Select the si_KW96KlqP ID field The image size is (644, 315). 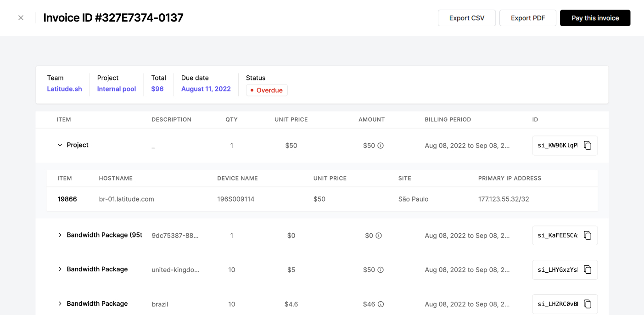[x=558, y=146]
